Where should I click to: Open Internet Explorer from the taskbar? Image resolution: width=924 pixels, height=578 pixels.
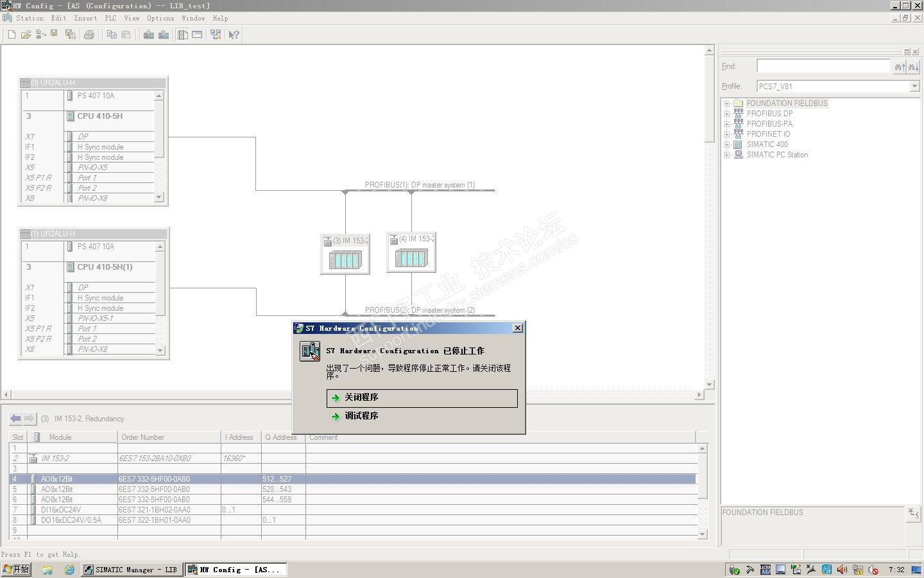pyautogui.click(x=69, y=570)
